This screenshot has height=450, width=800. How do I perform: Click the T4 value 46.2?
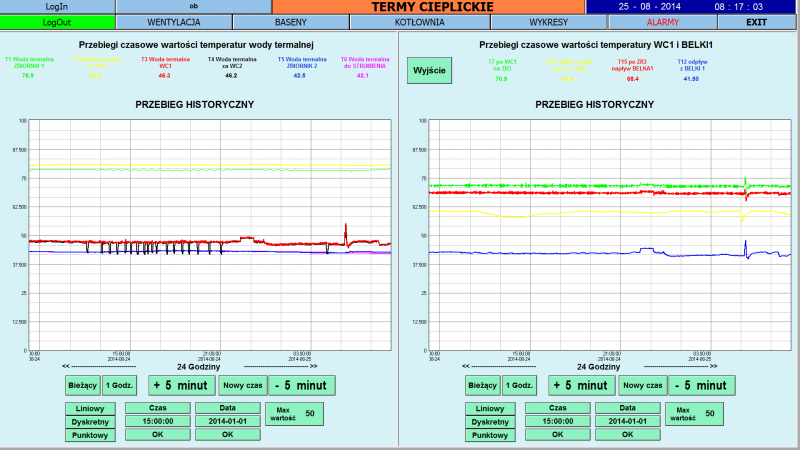point(231,76)
